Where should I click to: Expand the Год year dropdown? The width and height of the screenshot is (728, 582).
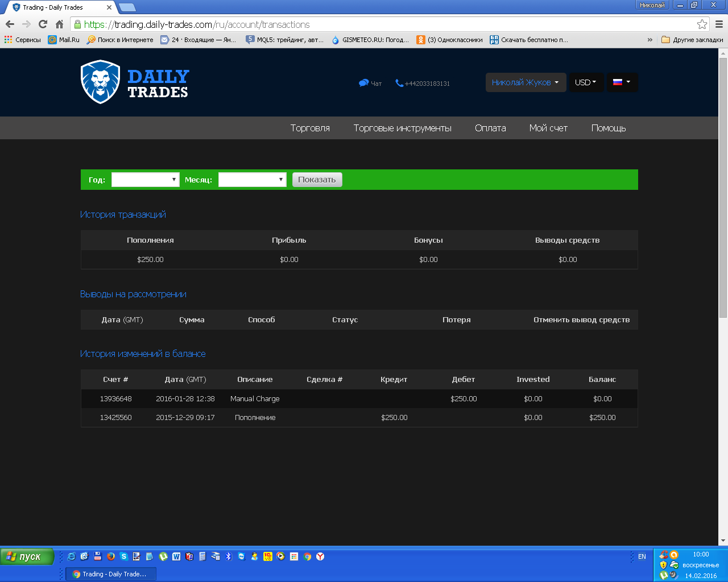[x=145, y=180]
